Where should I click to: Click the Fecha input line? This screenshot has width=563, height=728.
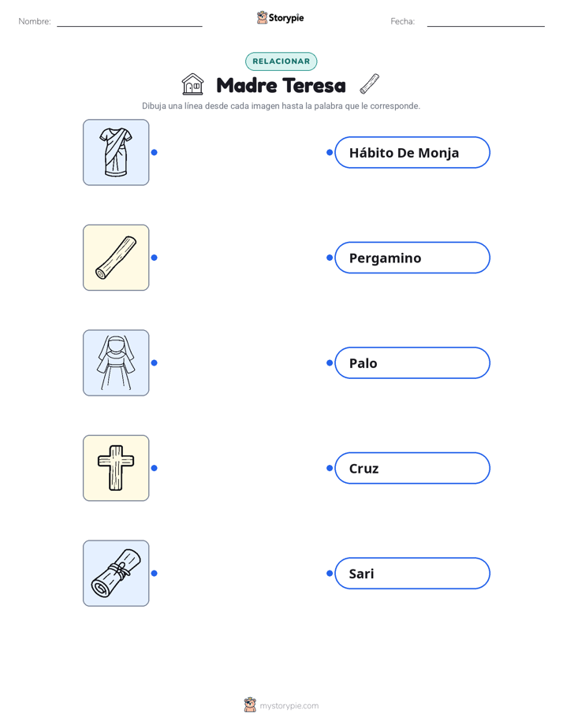point(486,22)
